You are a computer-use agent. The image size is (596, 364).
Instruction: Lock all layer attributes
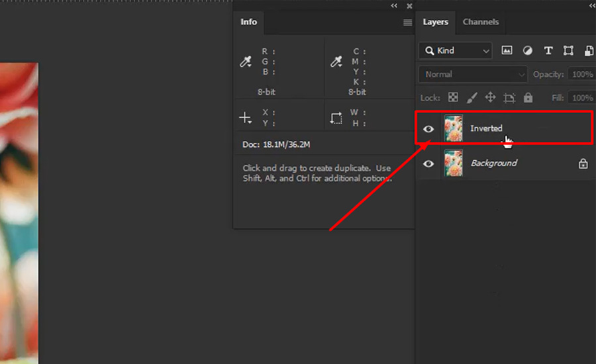point(528,98)
